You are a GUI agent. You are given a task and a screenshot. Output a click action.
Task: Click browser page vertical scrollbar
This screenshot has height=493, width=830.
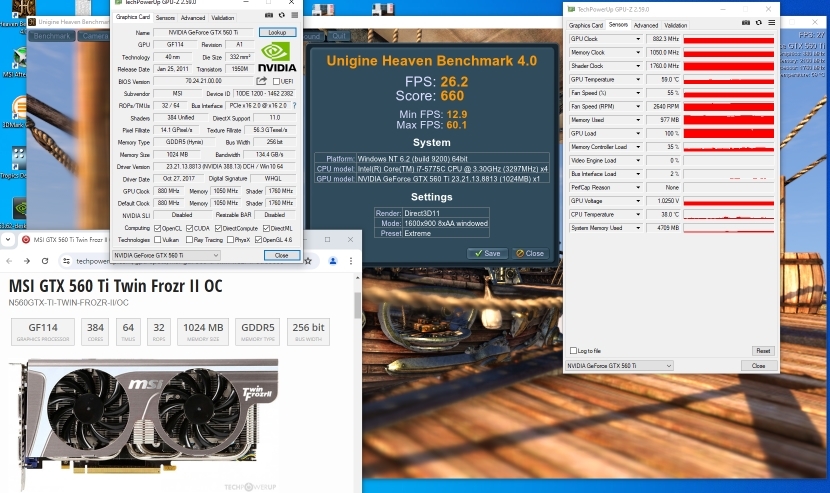[x=357, y=306]
